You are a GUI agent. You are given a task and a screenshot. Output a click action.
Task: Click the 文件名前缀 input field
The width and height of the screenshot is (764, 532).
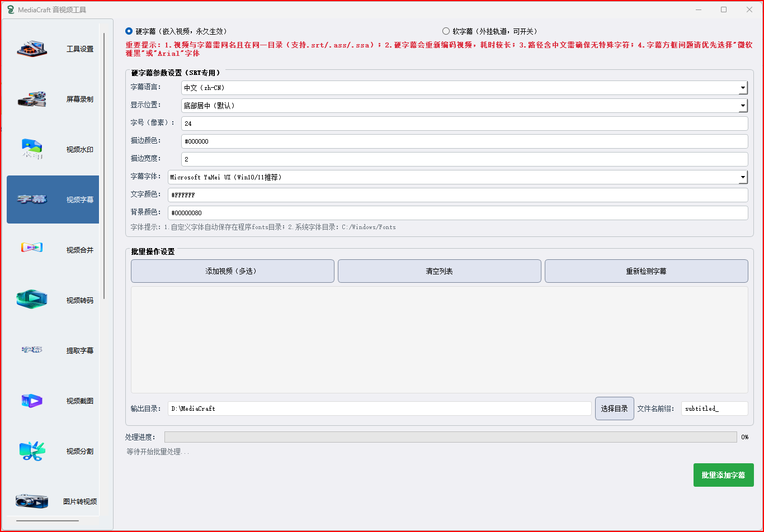pos(714,408)
